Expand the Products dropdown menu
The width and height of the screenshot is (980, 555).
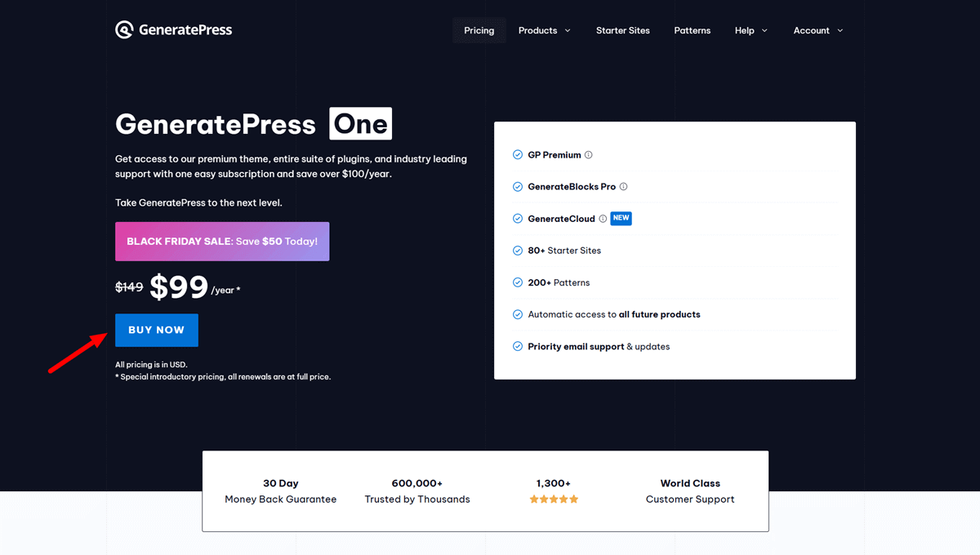coord(544,30)
